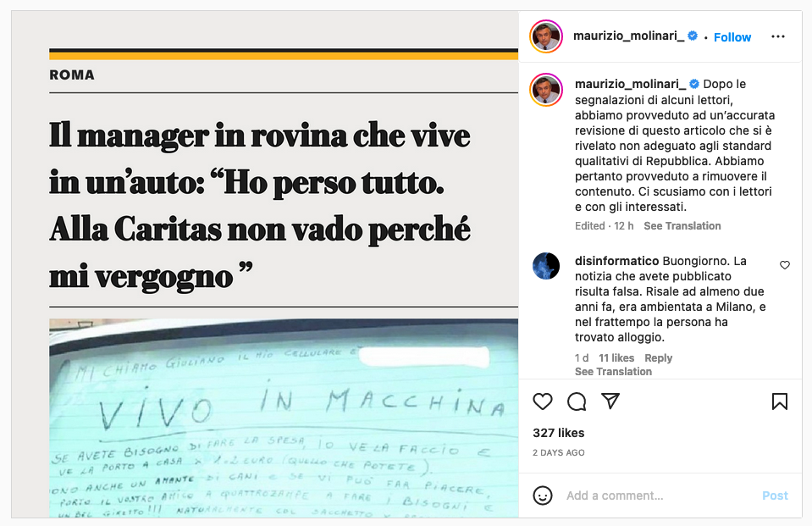Like disinformatico's comment with small heart

(x=785, y=265)
